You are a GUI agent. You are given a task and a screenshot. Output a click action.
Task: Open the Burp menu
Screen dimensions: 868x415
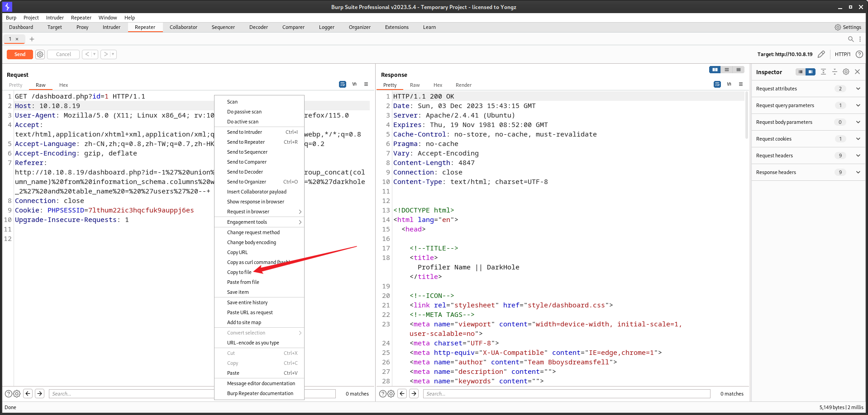pyautogui.click(x=11, y=18)
